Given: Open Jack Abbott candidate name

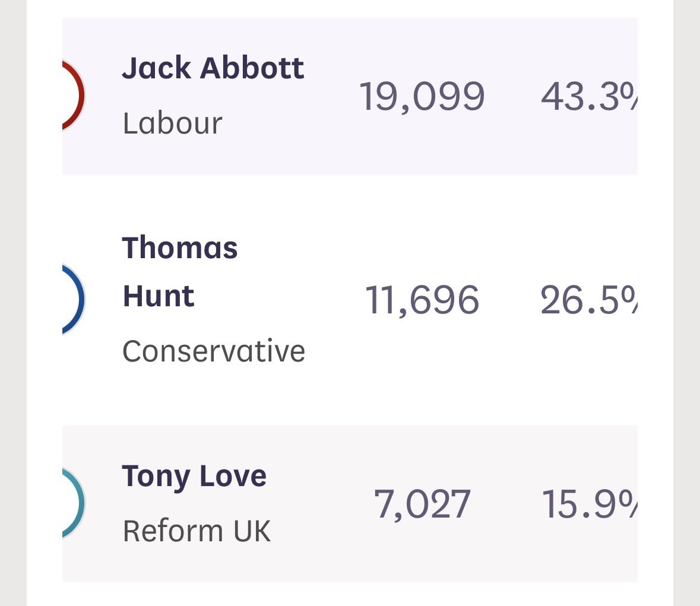Looking at the screenshot, I should tap(213, 68).
